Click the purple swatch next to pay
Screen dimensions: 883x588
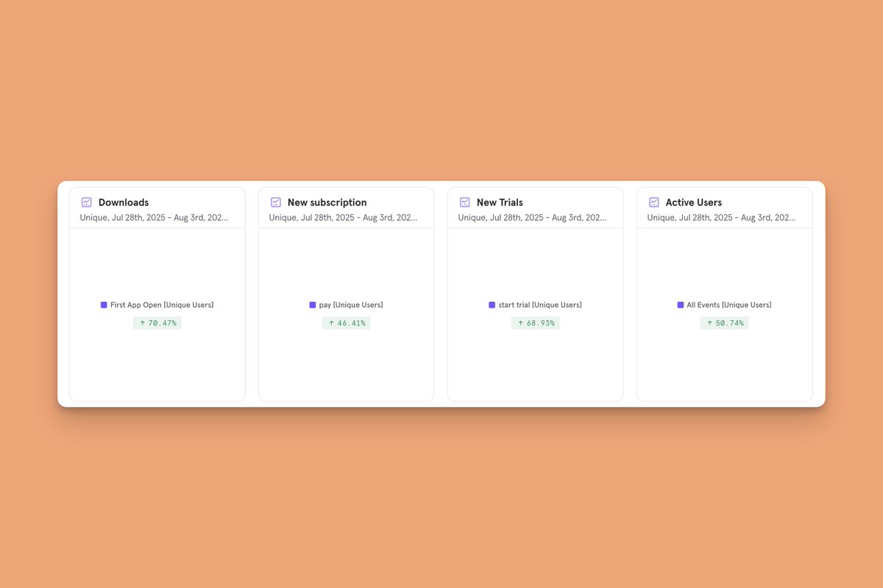pos(313,305)
